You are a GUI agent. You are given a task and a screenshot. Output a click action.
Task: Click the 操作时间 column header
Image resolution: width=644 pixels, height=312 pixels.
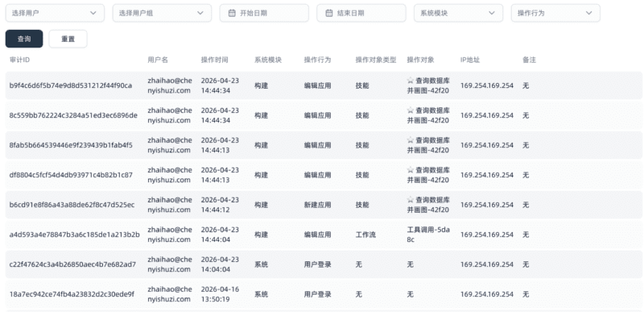214,60
